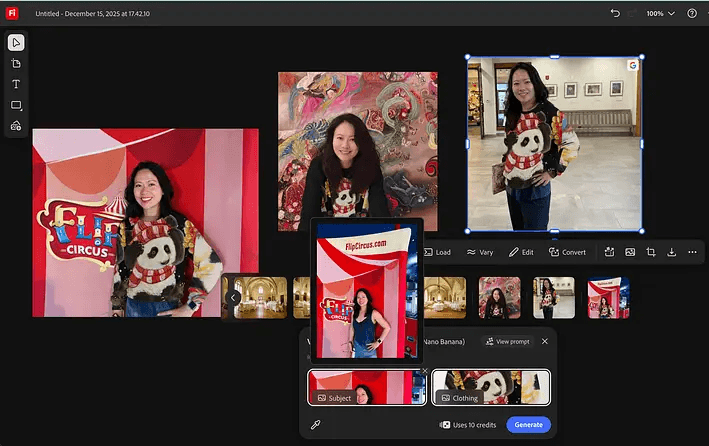Viewport: 709px width, 446px height.
Task: Click the View prompt button
Action: coord(507,342)
